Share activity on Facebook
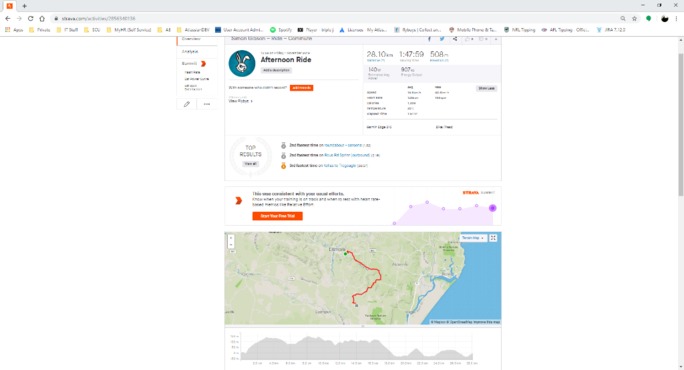The width and height of the screenshot is (684, 370). (429, 39)
